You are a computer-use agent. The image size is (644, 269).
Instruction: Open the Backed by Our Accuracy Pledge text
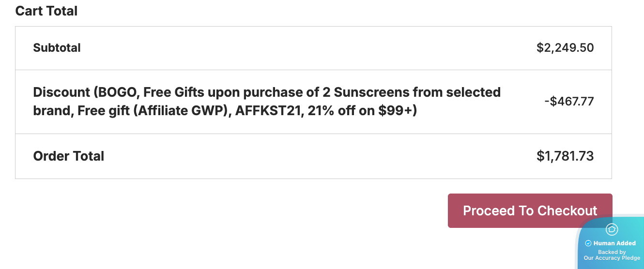coord(612,255)
